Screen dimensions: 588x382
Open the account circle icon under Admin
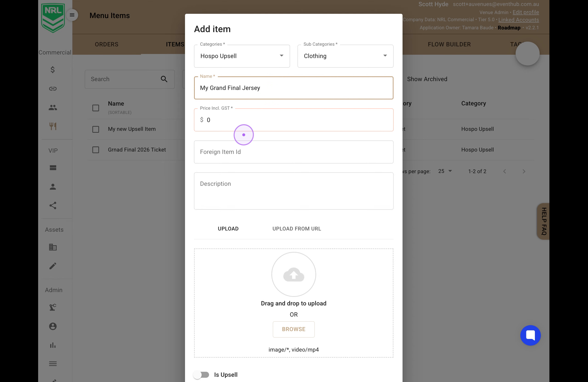(53, 326)
